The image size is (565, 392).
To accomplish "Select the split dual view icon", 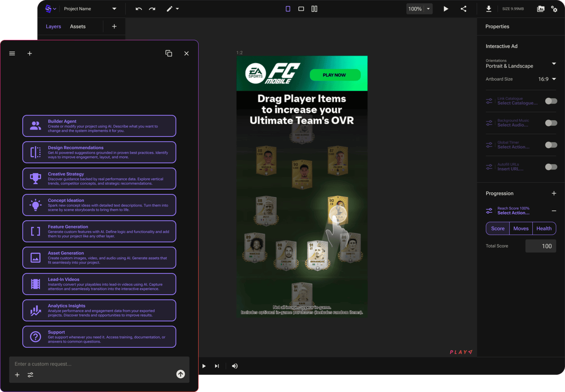I will [x=314, y=9].
